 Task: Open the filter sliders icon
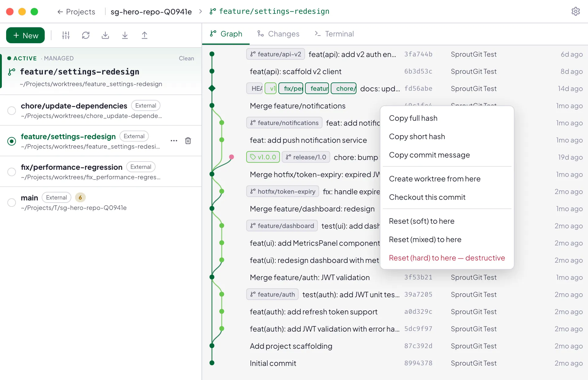tap(66, 35)
